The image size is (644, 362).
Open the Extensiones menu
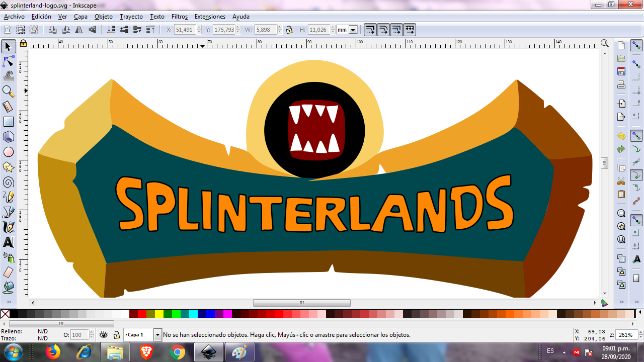[210, 17]
